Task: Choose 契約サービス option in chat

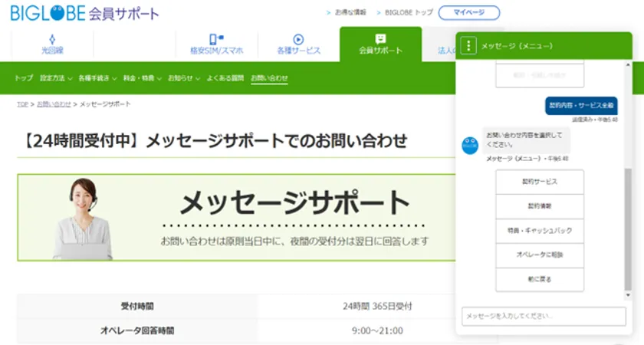Action: pos(540,182)
